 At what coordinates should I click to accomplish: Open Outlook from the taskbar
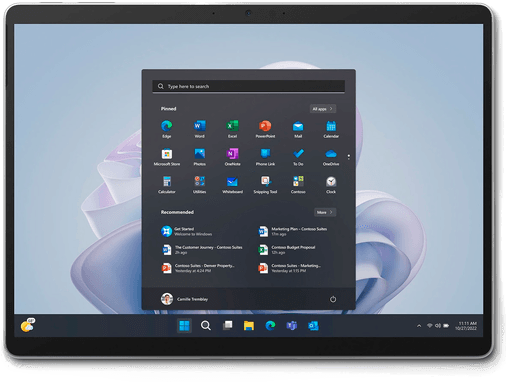click(313, 325)
